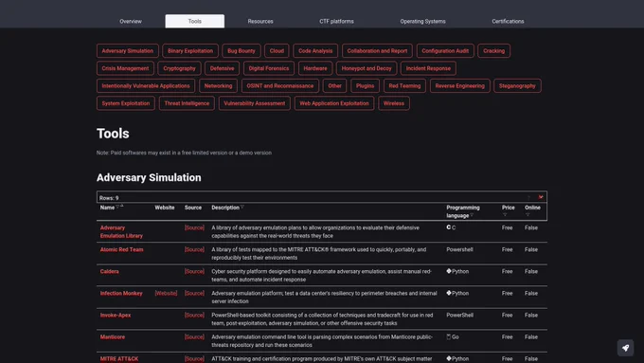Image resolution: width=644 pixels, height=363 pixels.
Task: Open the Description column filter icon
Action: [242, 208]
